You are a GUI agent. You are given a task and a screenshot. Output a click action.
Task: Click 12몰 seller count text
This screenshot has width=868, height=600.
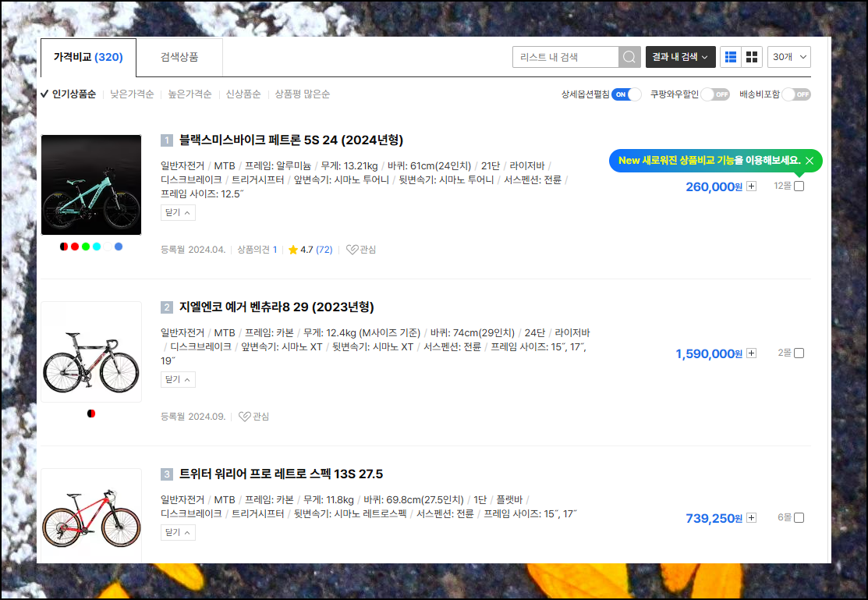click(x=782, y=186)
